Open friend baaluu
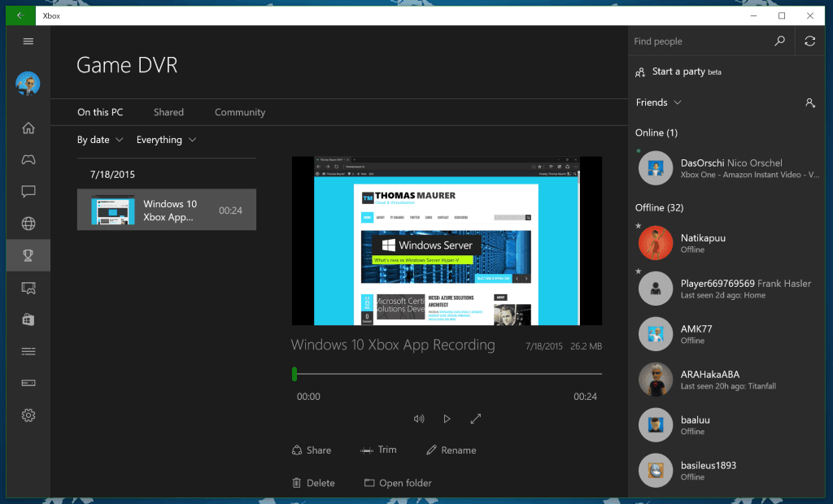Screen dimensions: 833x504 (726, 425)
